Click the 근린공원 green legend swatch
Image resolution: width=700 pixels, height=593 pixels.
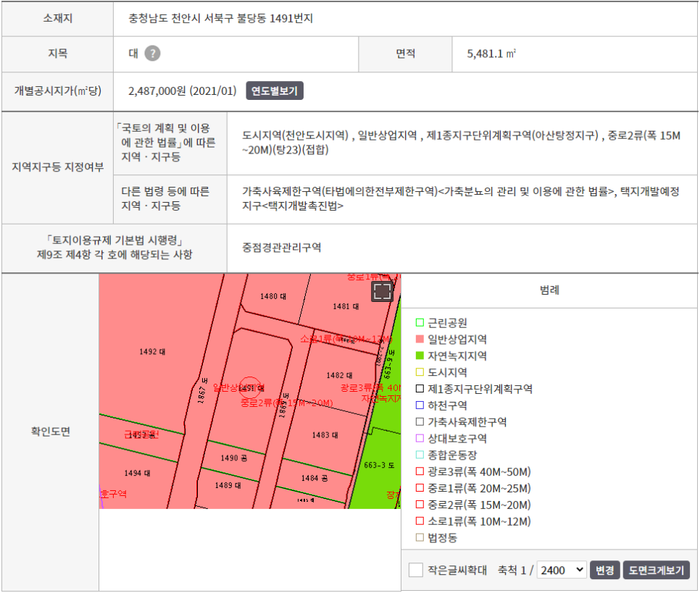pos(420,323)
